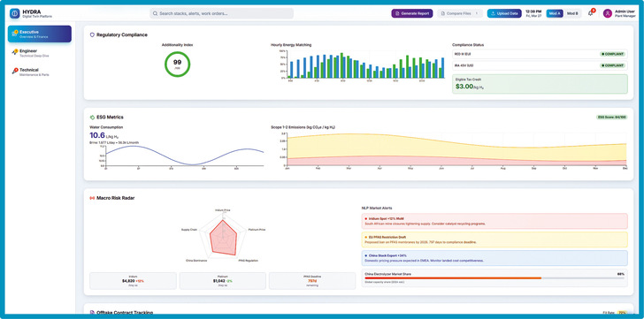This screenshot has width=644, height=319.
Task: Focus the search stacks, alerts input
Action: pos(222,13)
